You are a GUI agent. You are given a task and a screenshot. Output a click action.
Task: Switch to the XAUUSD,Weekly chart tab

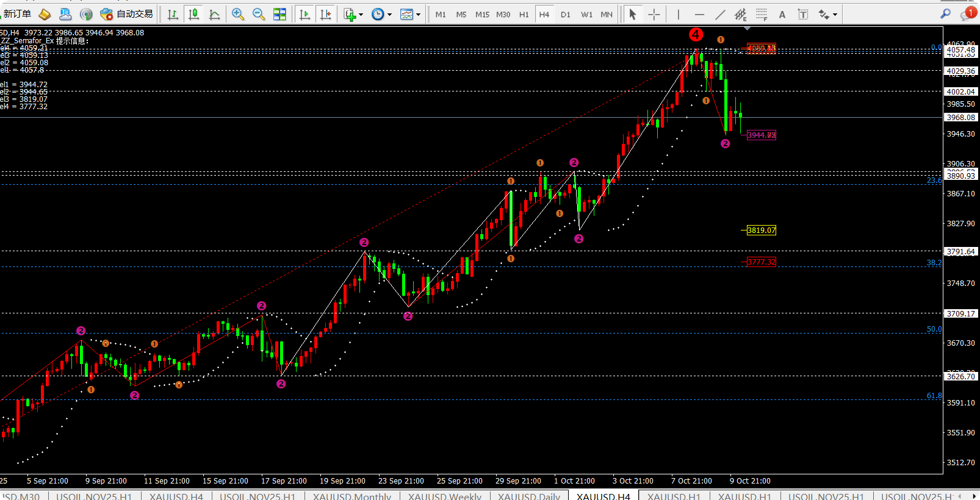(x=444, y=496)
